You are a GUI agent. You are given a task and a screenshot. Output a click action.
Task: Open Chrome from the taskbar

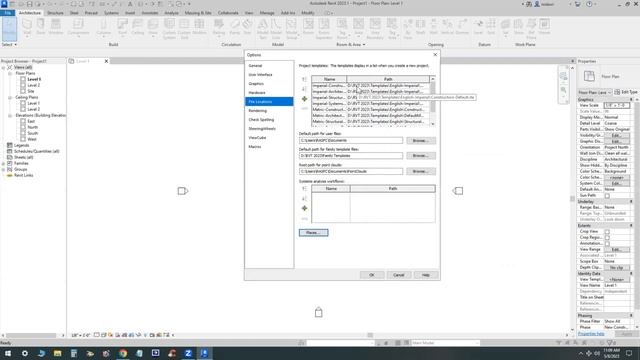(x=123, y=353)
